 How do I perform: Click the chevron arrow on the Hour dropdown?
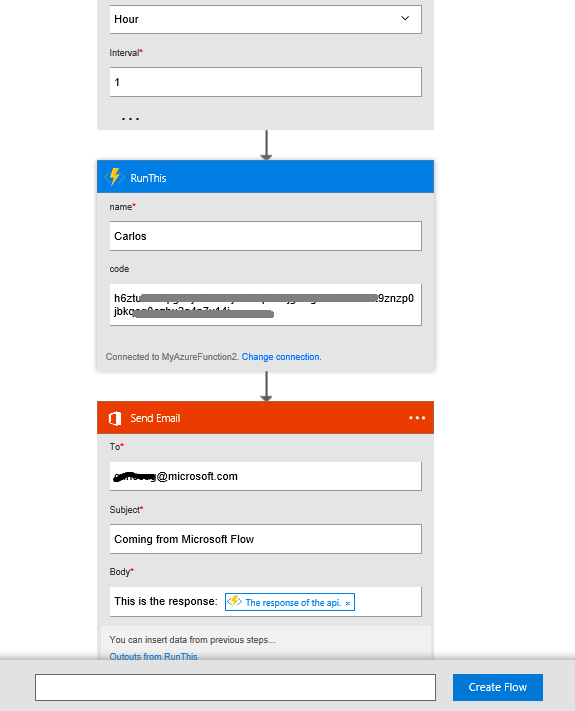[405, 18]
